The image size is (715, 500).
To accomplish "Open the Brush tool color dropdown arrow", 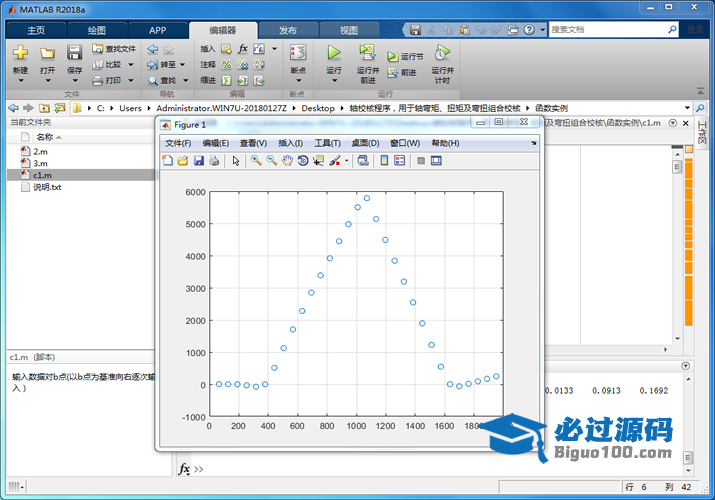I will point(346,161).
